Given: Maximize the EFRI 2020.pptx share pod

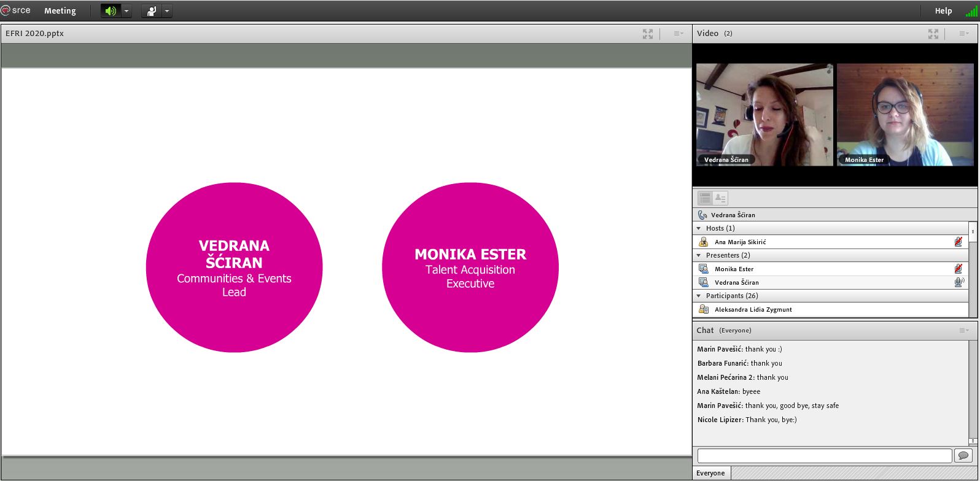Looking at the screenshot, I should coord(647,34).
